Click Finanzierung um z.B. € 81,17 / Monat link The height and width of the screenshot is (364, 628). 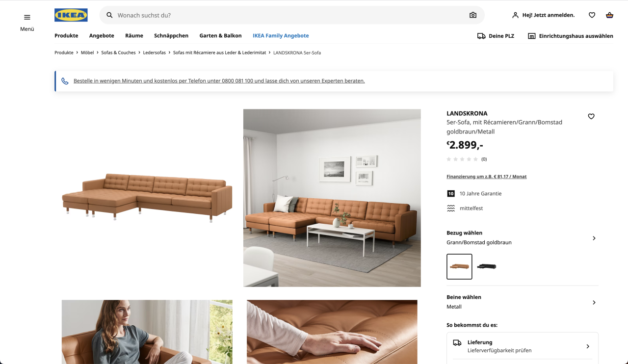click(487, 177)
